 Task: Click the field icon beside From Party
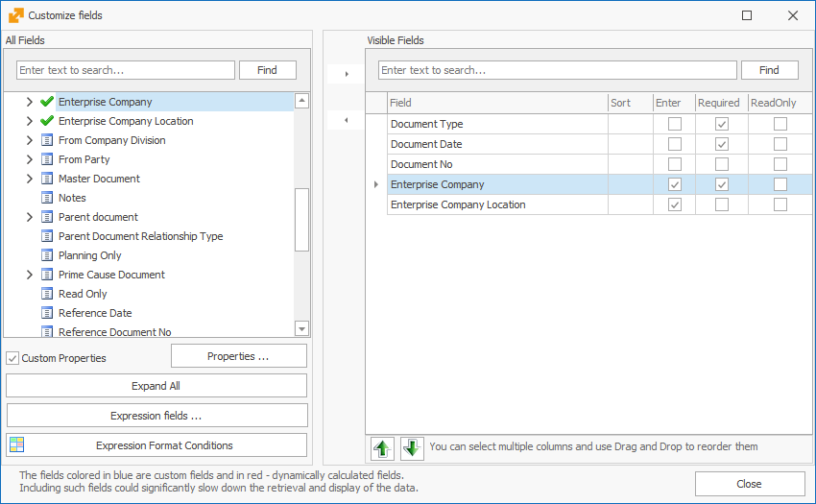tap(47, 159)
